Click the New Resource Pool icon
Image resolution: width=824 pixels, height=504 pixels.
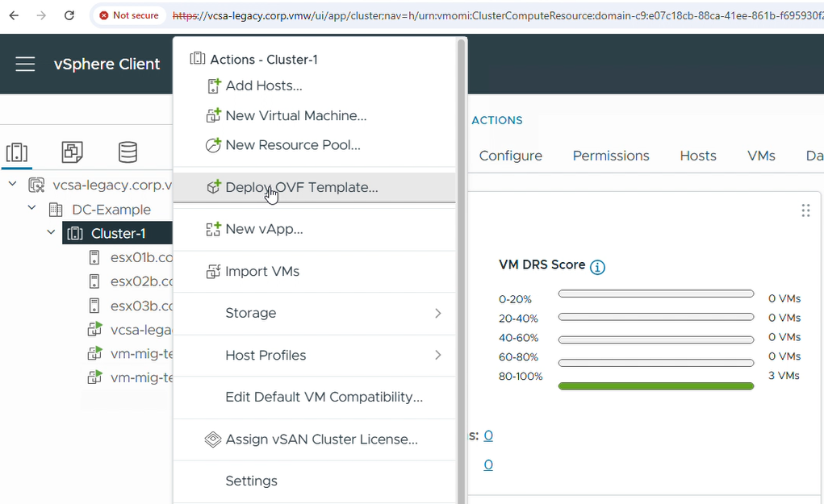213,145
